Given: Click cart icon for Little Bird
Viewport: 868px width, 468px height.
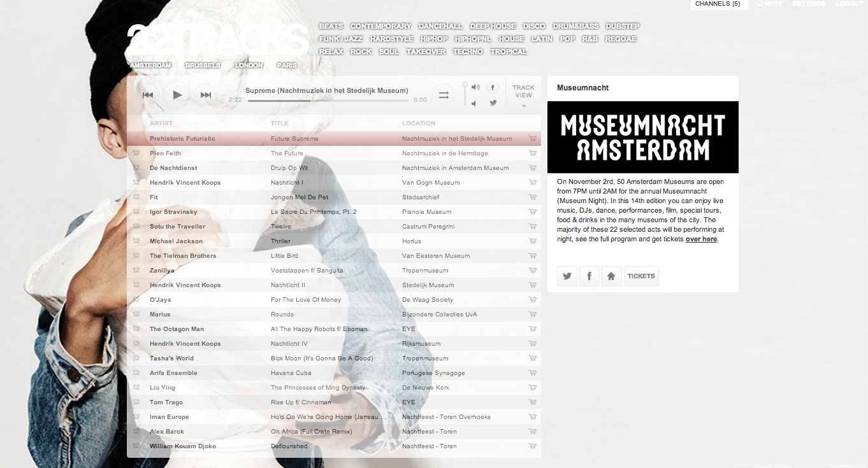Looking at the screenshot, I should point(532,255).
